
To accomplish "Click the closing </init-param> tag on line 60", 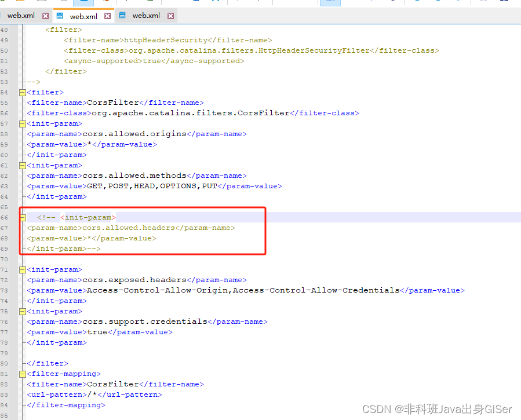I will click(x=56, y=155).
